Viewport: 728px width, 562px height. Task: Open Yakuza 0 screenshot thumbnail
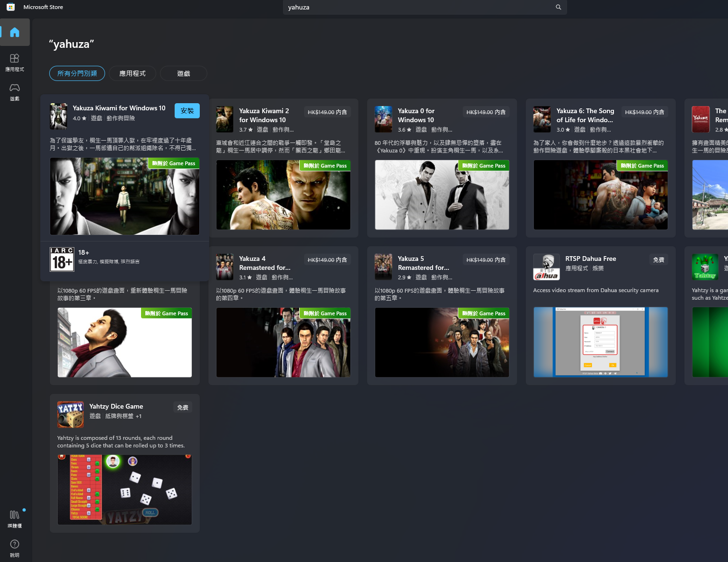442,195
